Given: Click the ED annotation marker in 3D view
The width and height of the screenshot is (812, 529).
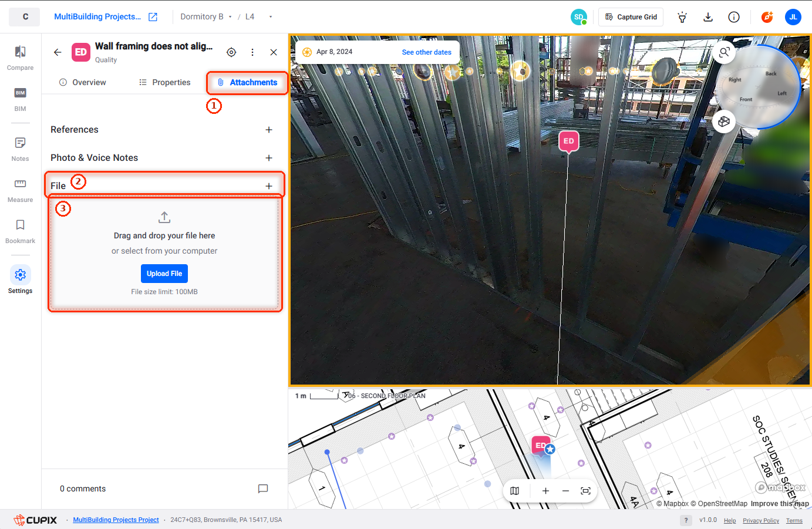Looking at the screenshot, I should 568,141.
